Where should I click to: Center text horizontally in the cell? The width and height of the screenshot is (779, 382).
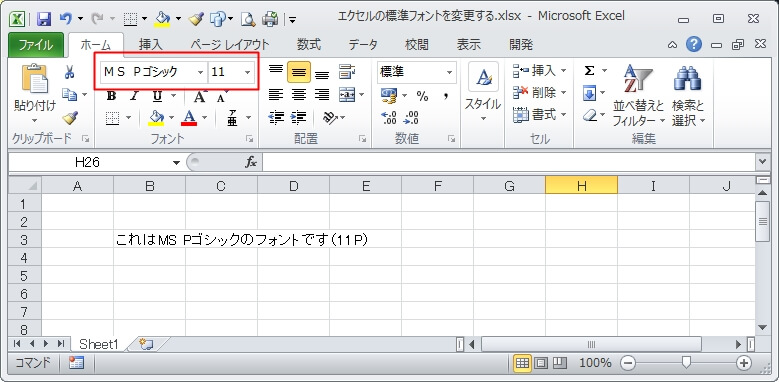coord(299,94)
